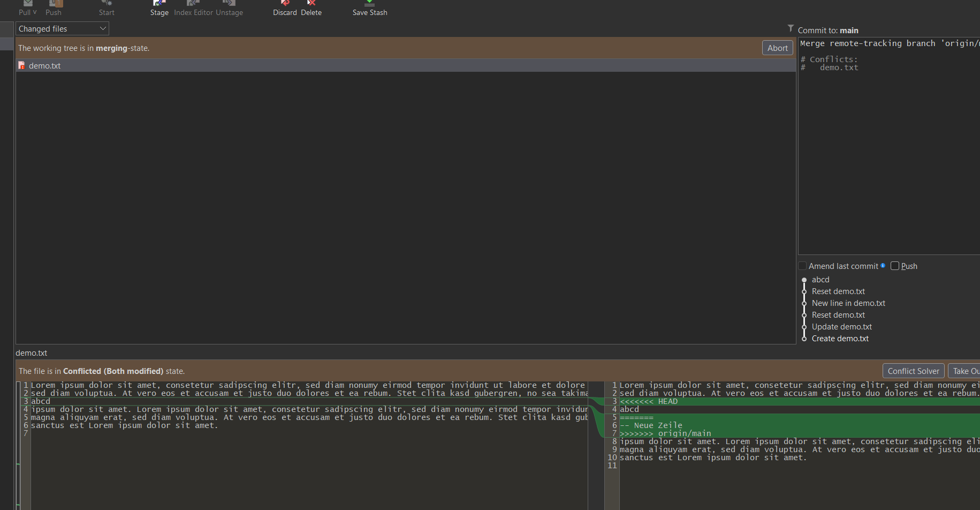Click the '<<<<<<< HEAD' conflict line in diff
The image size is (980, 510).
point(649,402)
